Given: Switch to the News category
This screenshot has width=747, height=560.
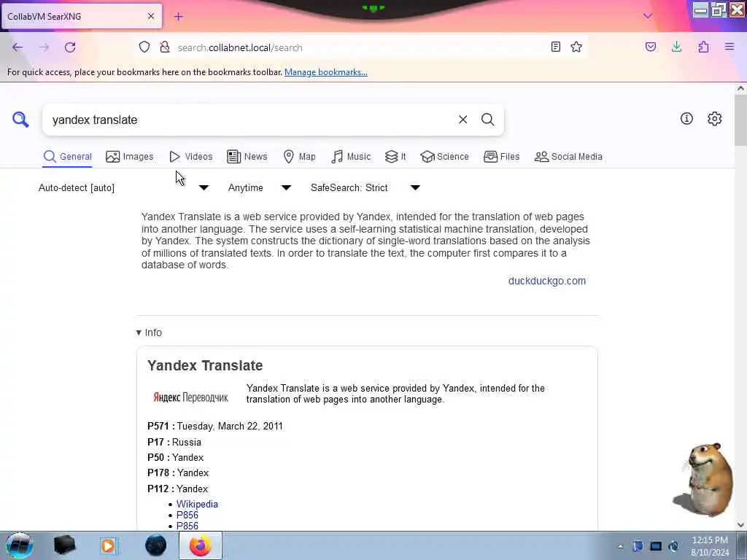Looking at the screenshot, I should pyautogui.click(x=247, y=157).
